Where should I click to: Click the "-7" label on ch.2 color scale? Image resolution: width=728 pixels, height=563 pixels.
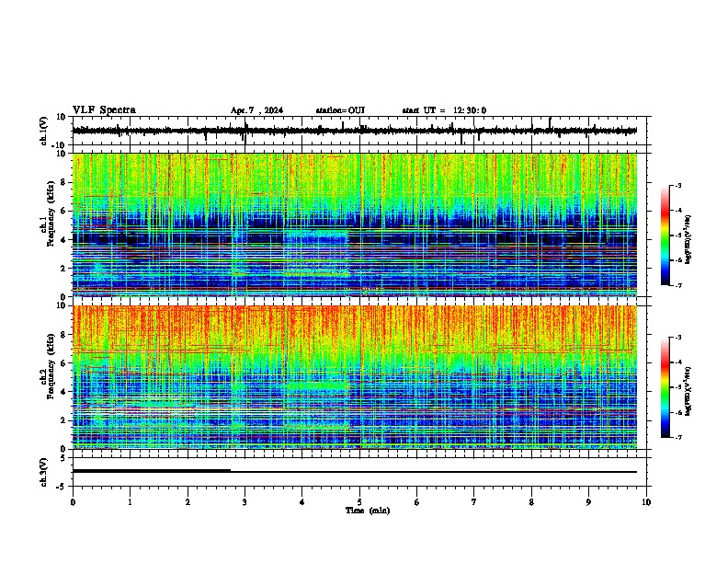tap(677, 437)
